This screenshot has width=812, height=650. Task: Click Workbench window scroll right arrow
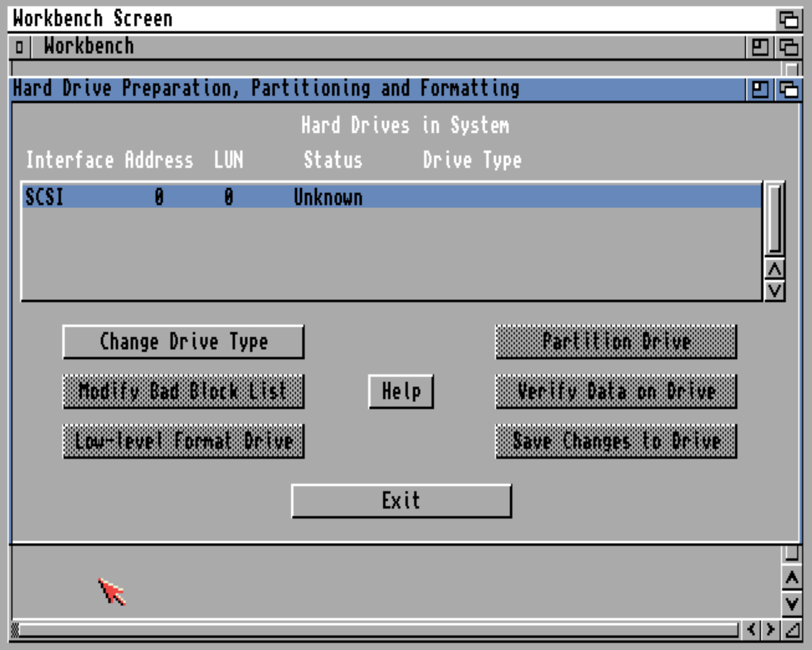771,629
